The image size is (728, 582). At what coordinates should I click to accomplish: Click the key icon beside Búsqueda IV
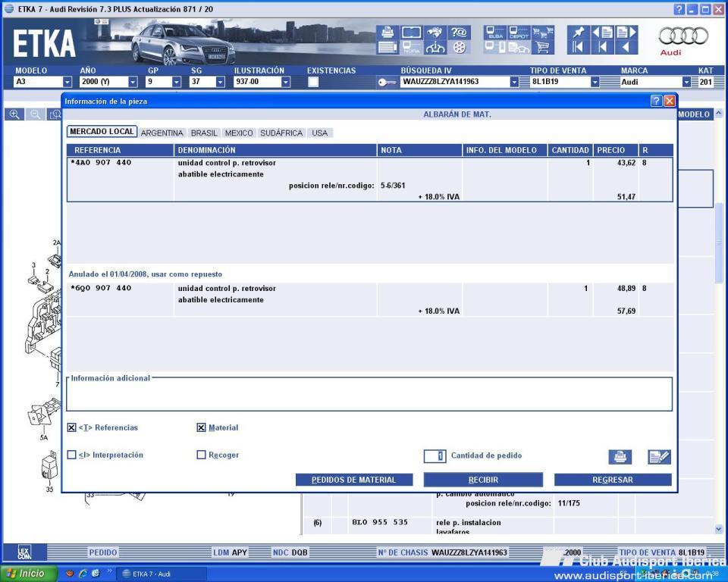(386, 82)
